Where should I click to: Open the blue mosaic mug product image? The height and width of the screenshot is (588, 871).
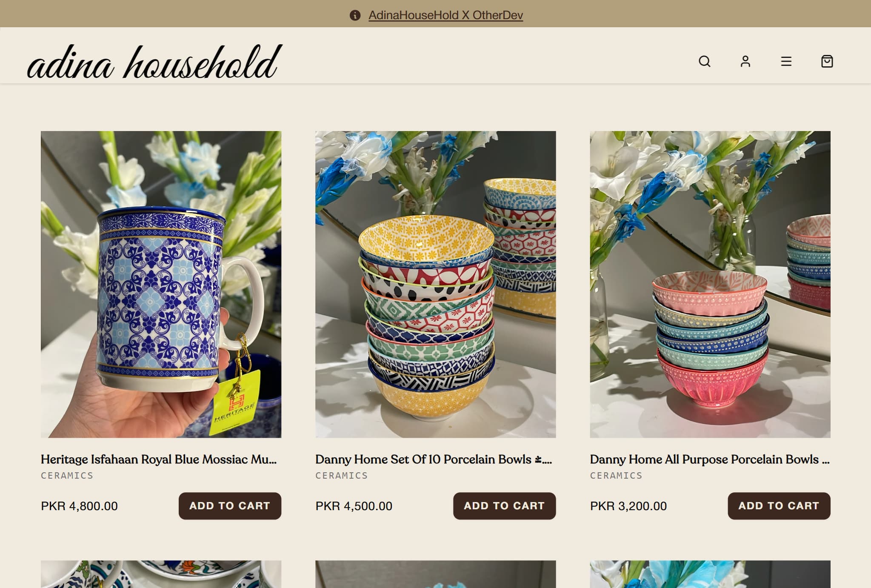point(161,284)
